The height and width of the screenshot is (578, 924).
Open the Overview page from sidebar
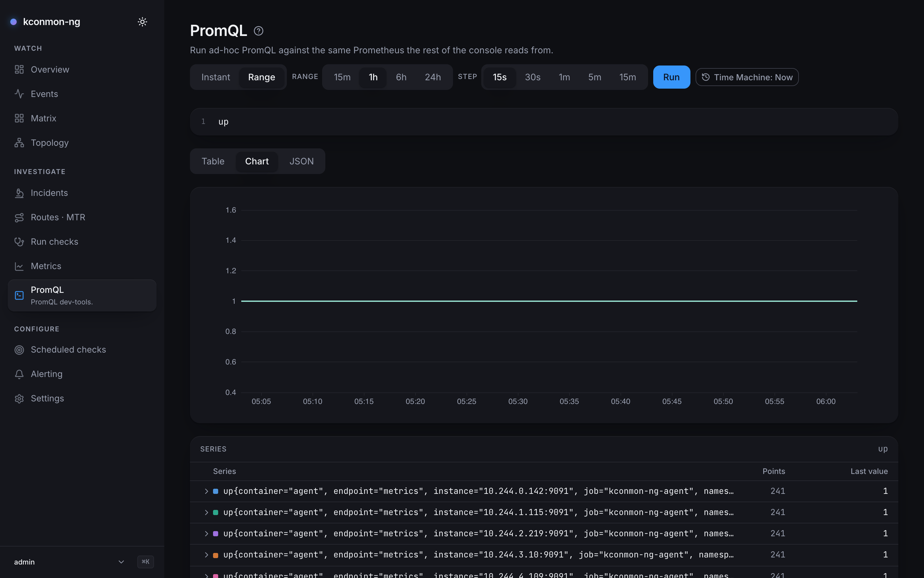[82, 70]
